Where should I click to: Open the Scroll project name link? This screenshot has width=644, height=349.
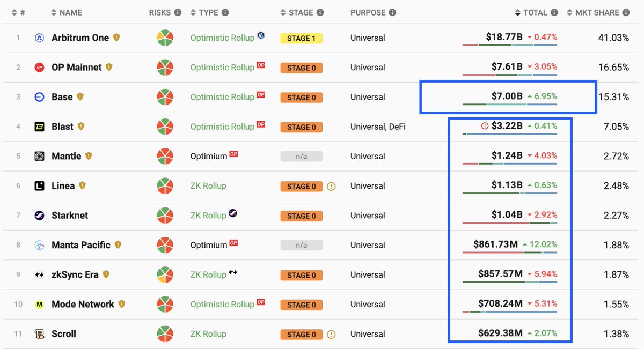pos(64,334)
